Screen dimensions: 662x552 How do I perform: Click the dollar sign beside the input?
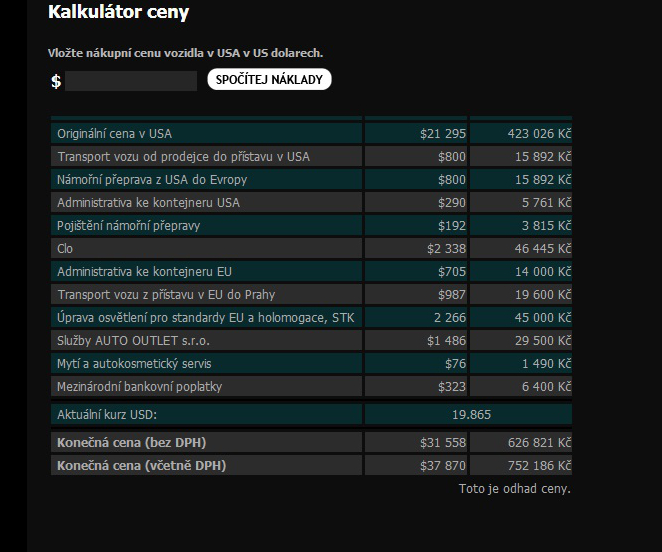(56, 81)
